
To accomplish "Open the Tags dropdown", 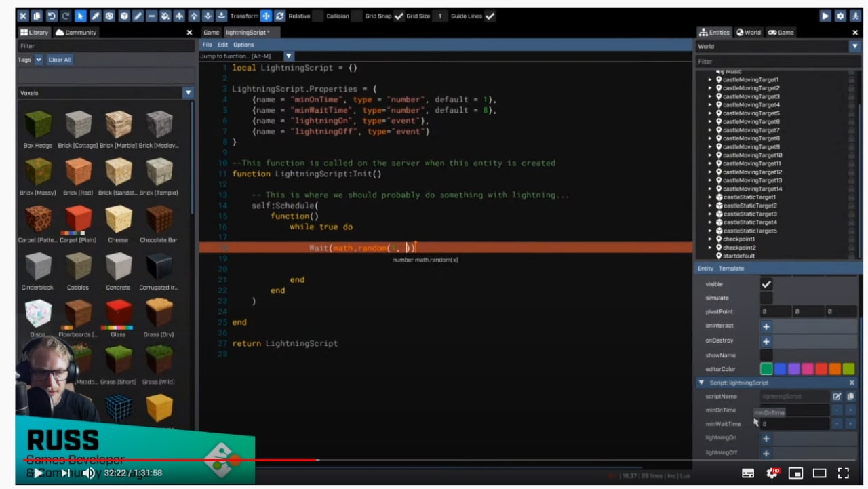I will tap(39, 60).
